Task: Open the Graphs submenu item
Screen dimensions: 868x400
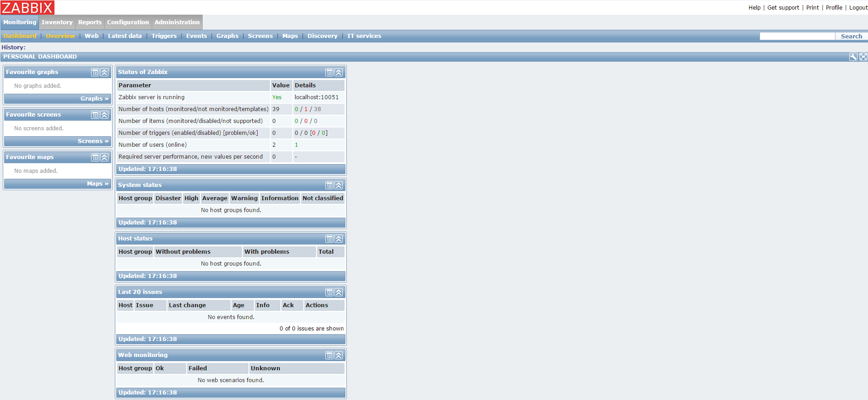Action: tap(227, 36)
